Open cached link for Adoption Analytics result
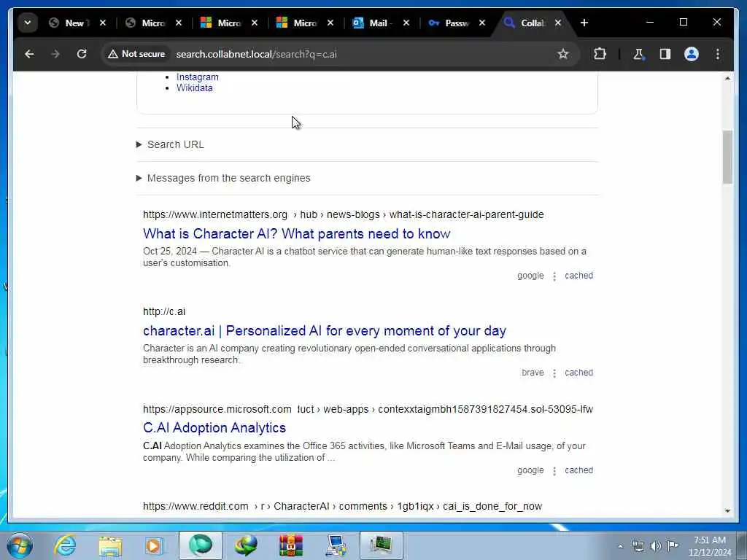Screen dimensions: 747x560 [578, 470]
